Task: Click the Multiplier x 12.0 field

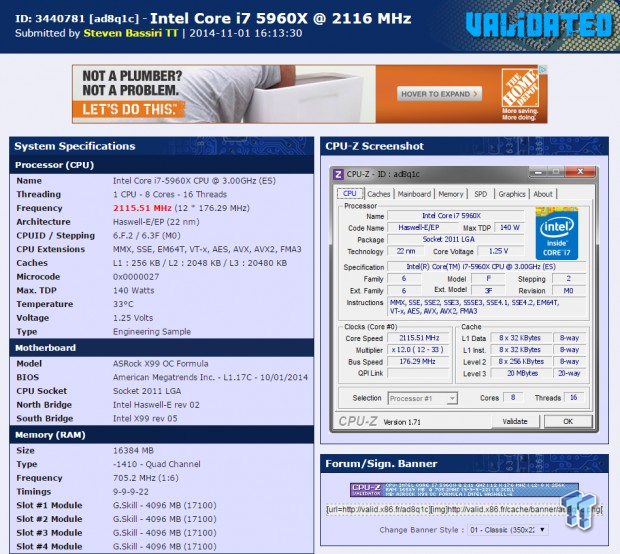Action: click(419, 350)
